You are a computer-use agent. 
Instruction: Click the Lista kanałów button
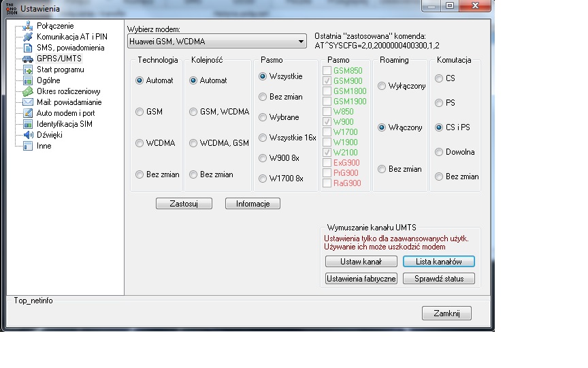point(438,262)
